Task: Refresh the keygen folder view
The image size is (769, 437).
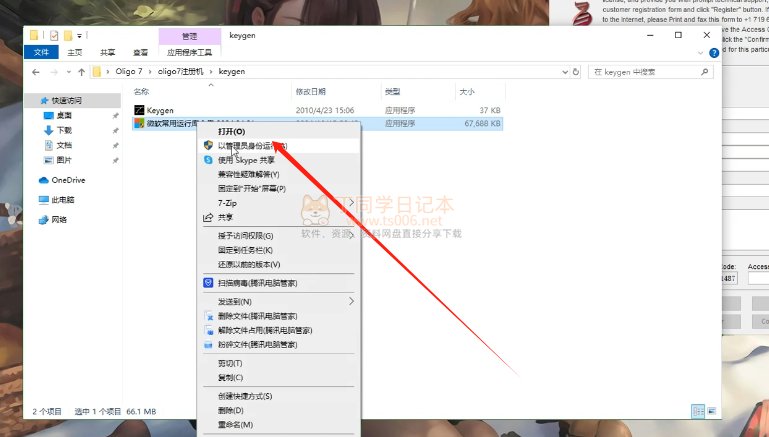Action: (576, 72)
